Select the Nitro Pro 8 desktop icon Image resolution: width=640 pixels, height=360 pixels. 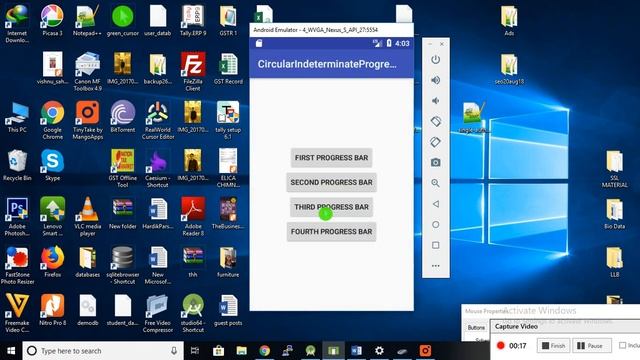coord(53,310)
